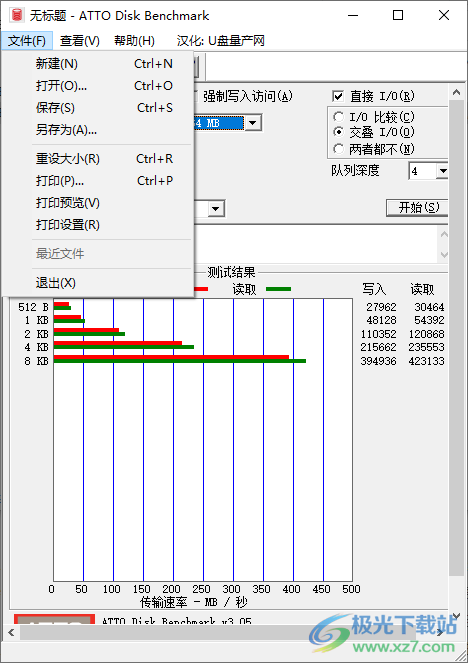Image resolution: width=468 pixels, height=663 pixels.
Task: Click write value 394936
Action: point(379,362)
